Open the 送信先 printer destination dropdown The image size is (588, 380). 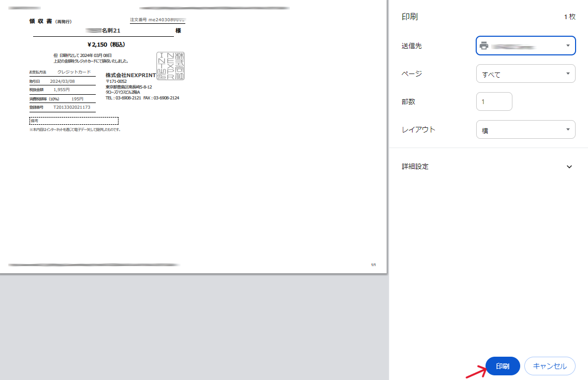(526, 46)
